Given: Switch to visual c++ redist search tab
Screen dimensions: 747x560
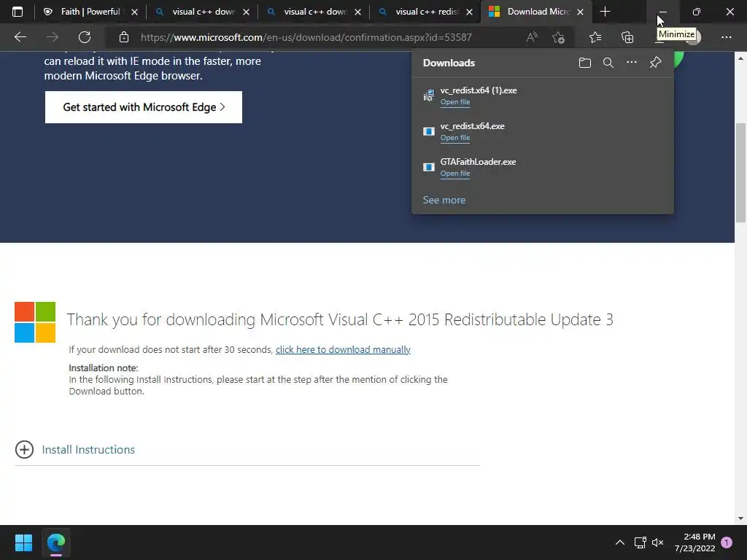Looking at the screenshot, I should coord(425,12).
